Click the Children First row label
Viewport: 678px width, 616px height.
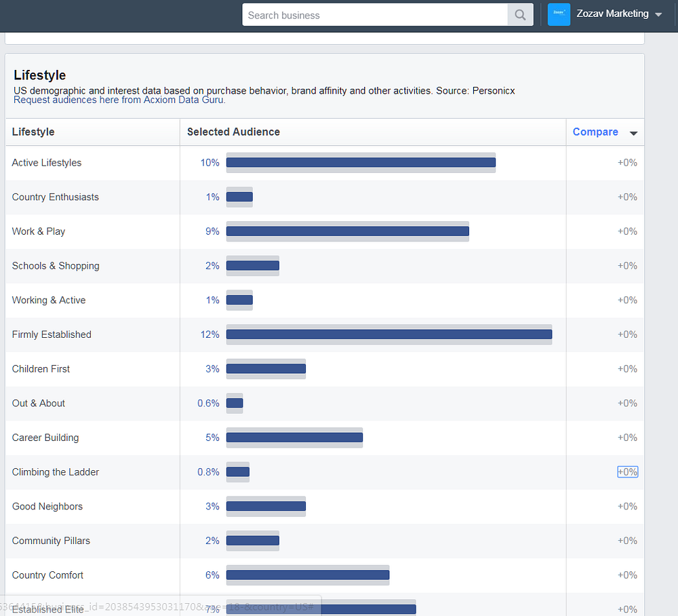(x=41, y=369)
